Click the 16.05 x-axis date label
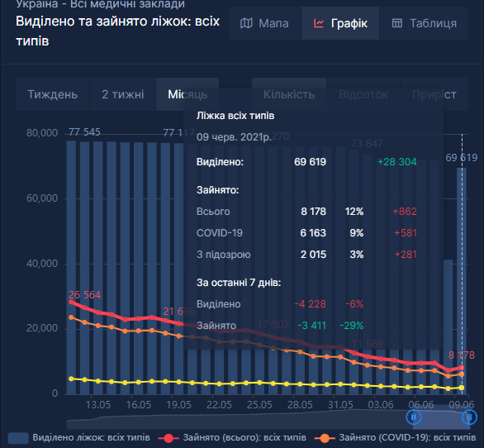 click(x=139, y=405)
